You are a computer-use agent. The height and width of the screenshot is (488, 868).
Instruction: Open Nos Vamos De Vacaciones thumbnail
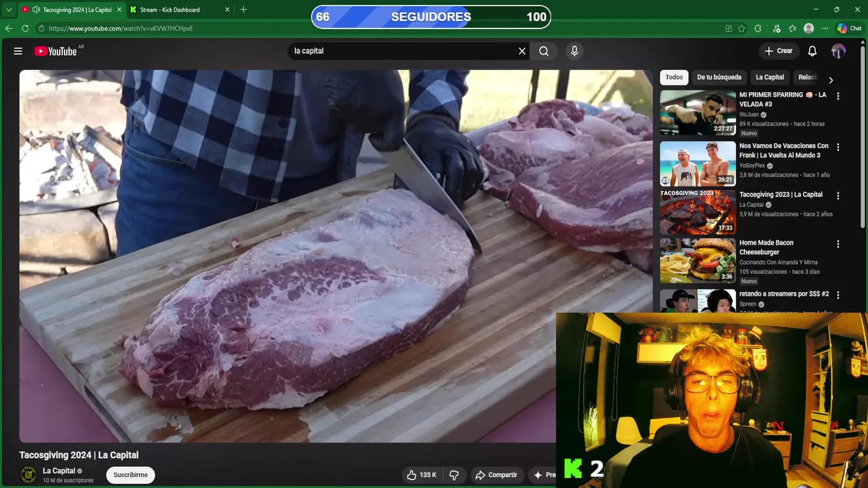pos(698,163)
